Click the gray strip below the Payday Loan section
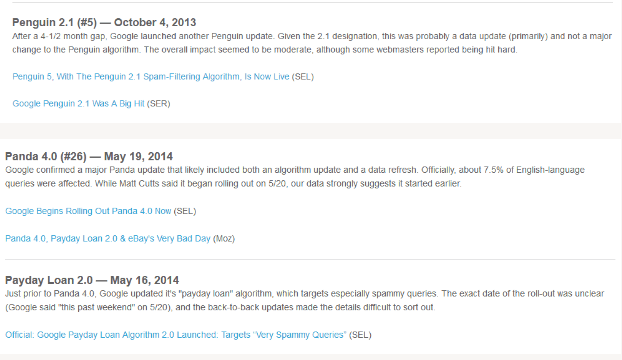The image size is (622, 360). coord(311,357)
